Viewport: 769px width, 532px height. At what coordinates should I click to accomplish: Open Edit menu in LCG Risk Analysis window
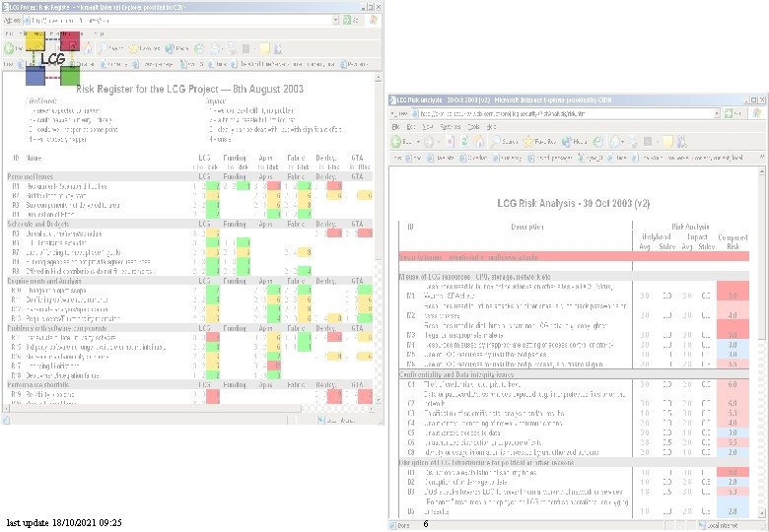coord(410,127)
